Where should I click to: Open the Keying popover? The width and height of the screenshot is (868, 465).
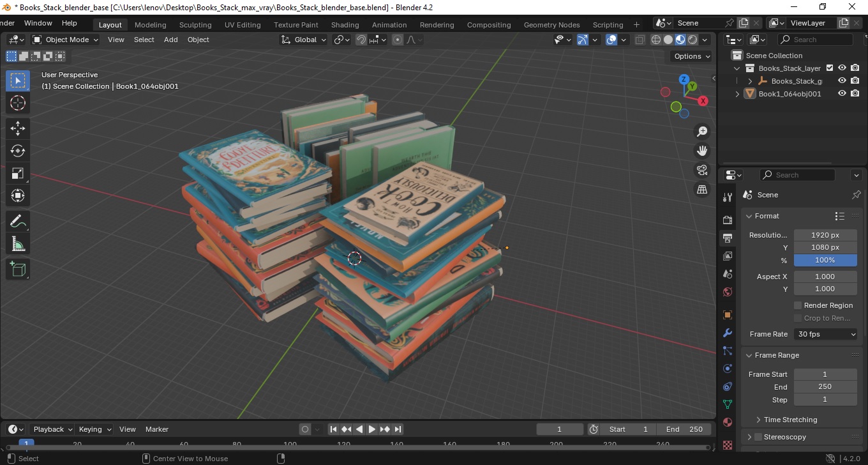94,429
